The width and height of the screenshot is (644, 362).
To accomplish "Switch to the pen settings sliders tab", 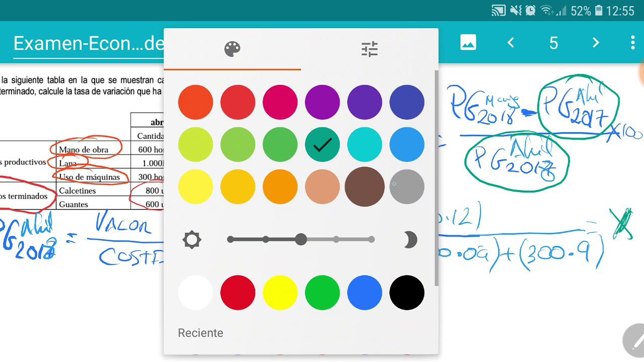I will pyautogui.click(x=369, y=49).
